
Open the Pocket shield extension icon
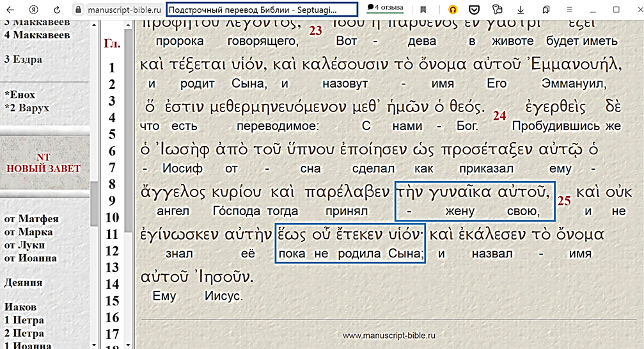pos(474,10)
